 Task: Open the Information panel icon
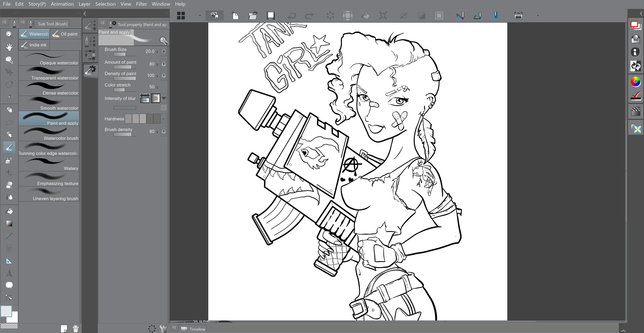point(635,52)
